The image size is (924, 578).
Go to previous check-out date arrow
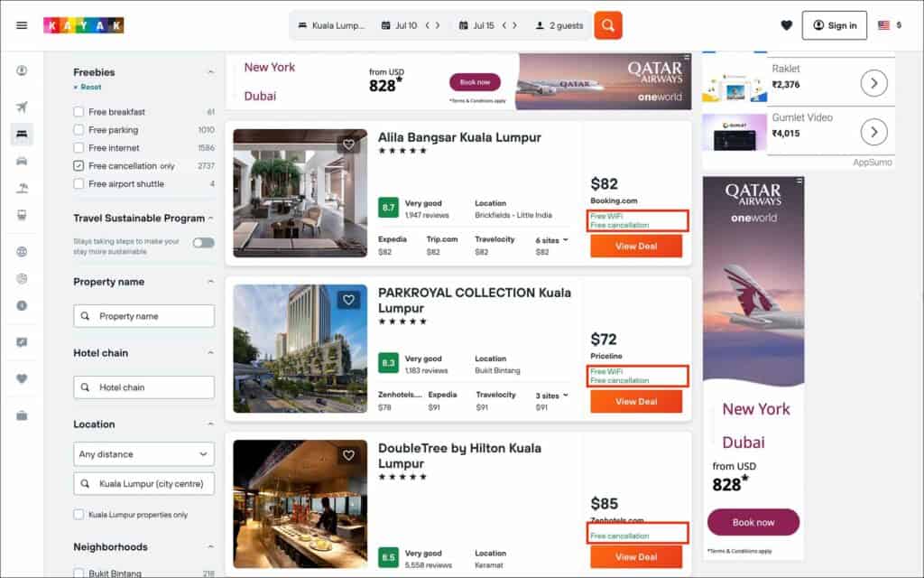(504, 25)
